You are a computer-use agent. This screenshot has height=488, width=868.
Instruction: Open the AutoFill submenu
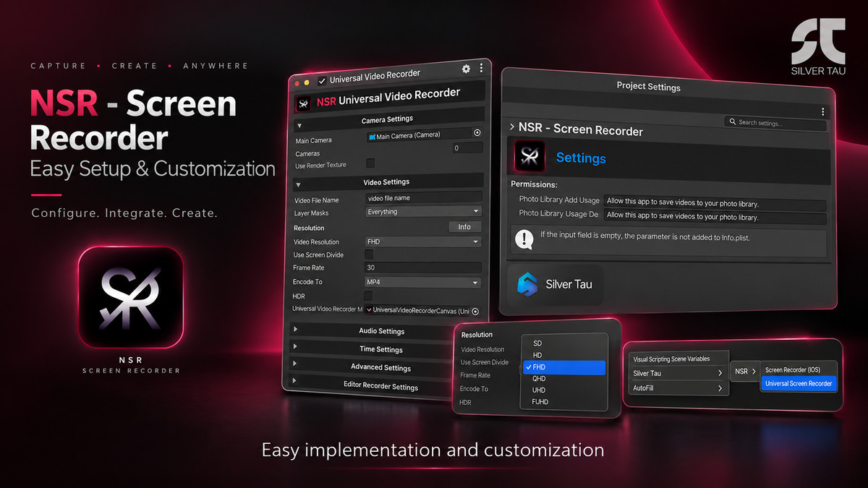[677, 388]
